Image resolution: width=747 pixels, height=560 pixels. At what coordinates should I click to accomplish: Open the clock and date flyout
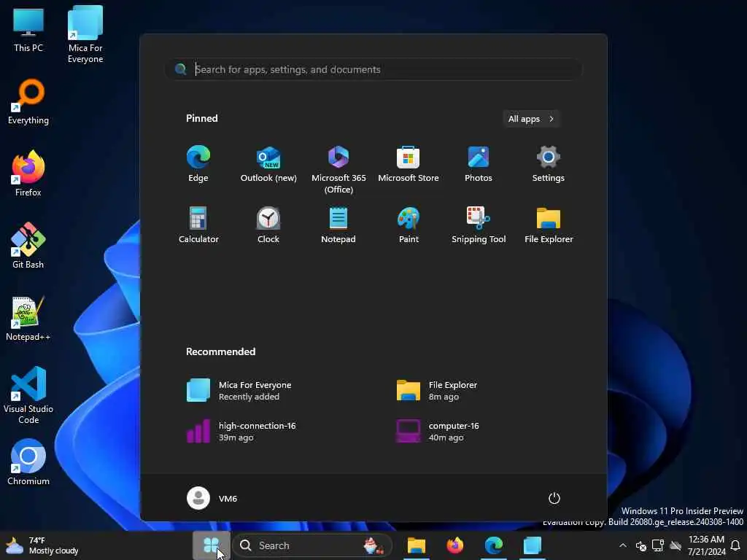pyautogui.click(x=706, y=545)
